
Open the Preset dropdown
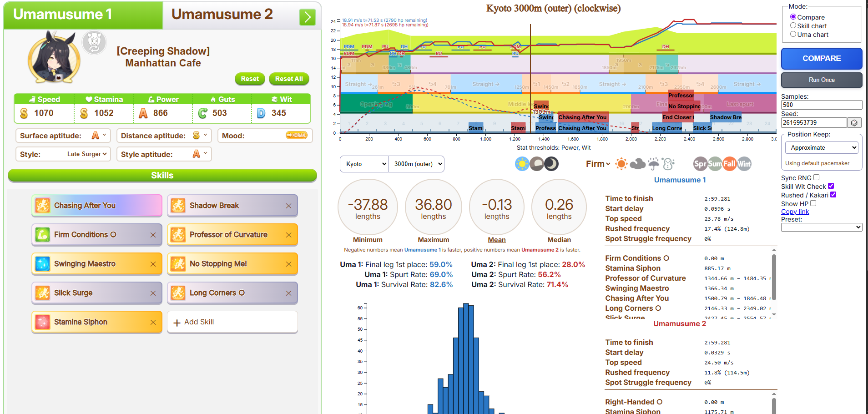click(822, 227)
